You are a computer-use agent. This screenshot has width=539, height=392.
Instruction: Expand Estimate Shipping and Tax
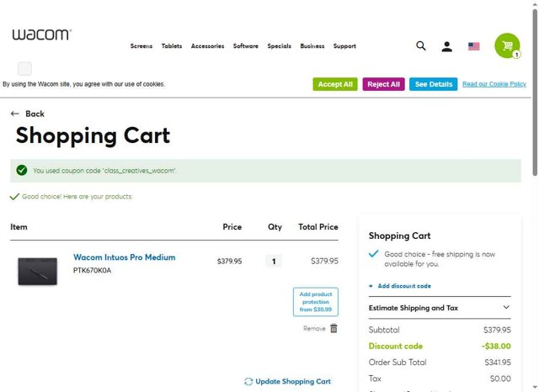(x=440, y=308)
